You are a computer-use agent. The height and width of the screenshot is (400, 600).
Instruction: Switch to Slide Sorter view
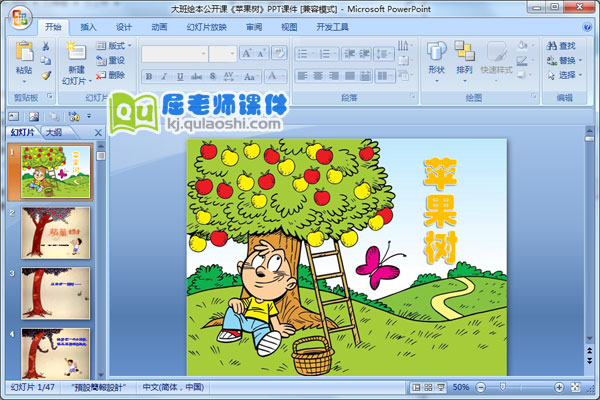(429, 387)
